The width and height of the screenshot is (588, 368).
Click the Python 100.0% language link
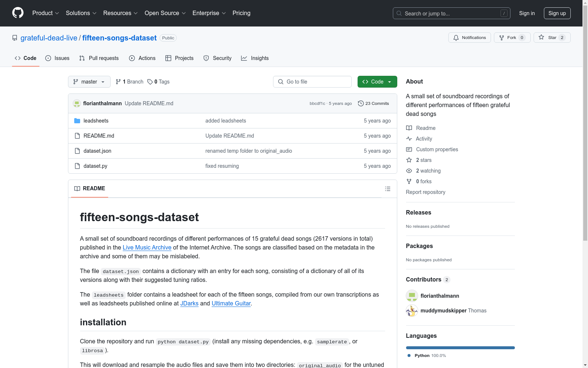(427, 355)
